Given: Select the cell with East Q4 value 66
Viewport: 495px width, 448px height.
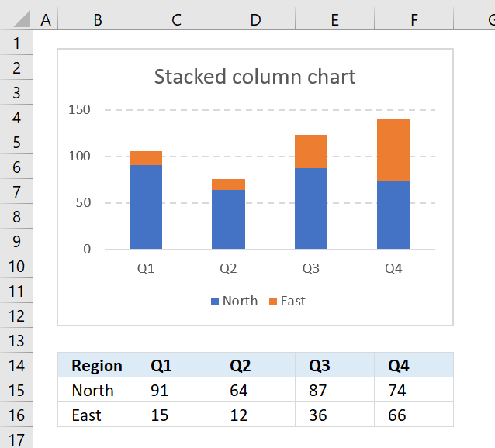Looking at the screenshot, I should pos(414,415).
